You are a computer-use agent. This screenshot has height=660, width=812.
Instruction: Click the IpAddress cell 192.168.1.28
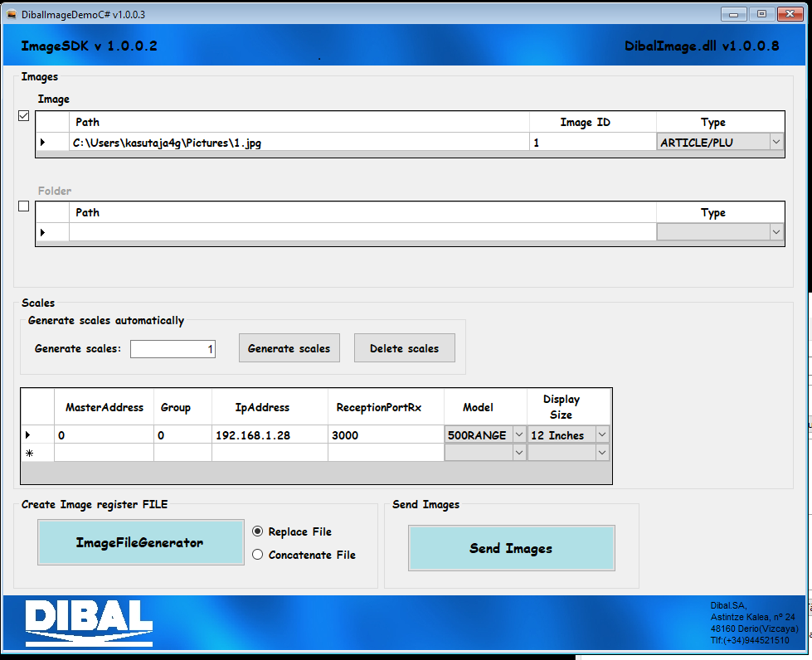pyautogui.click(x=270, y=434)
